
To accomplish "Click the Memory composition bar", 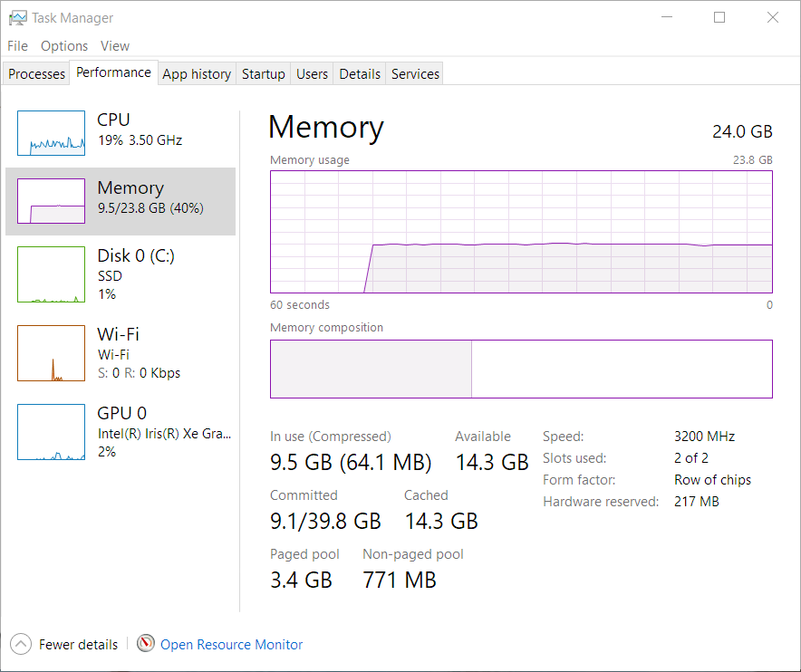I will 521,369.
